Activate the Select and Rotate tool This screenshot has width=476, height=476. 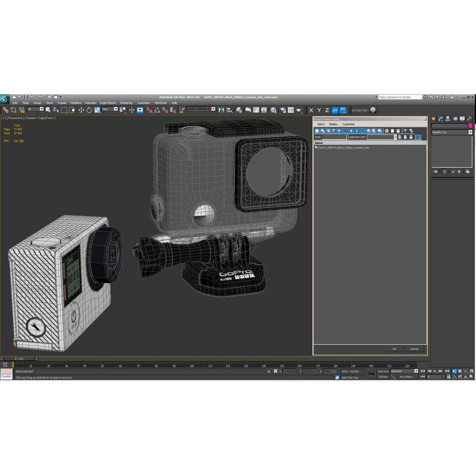pyautogui.click(x=89, y=110)
